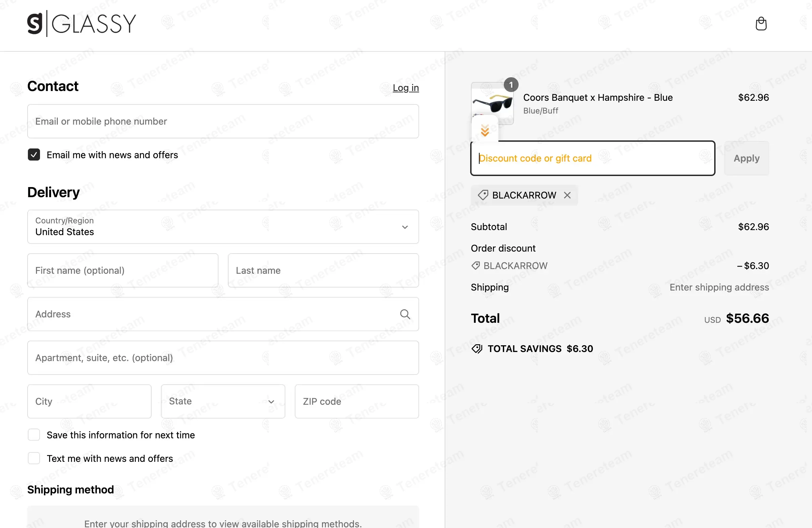
Task: Focus the First name (optional) field
Action: pyautogui.click(x=123, y=270)
